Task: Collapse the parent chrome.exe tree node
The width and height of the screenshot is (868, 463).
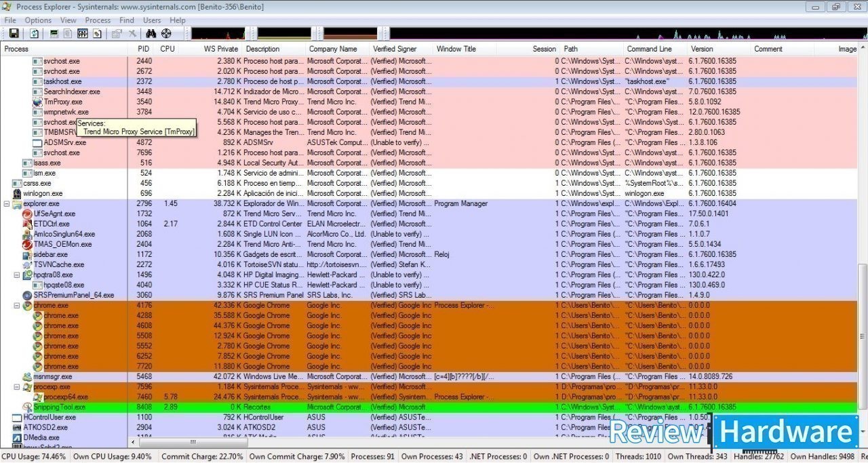Action: coord(18,305)
